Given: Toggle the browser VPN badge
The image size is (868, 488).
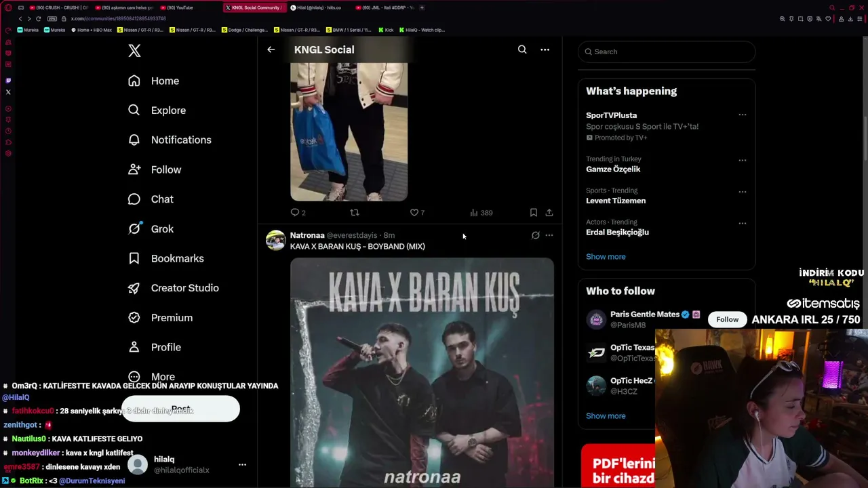Looking at the screenshot, I should 52,19.
